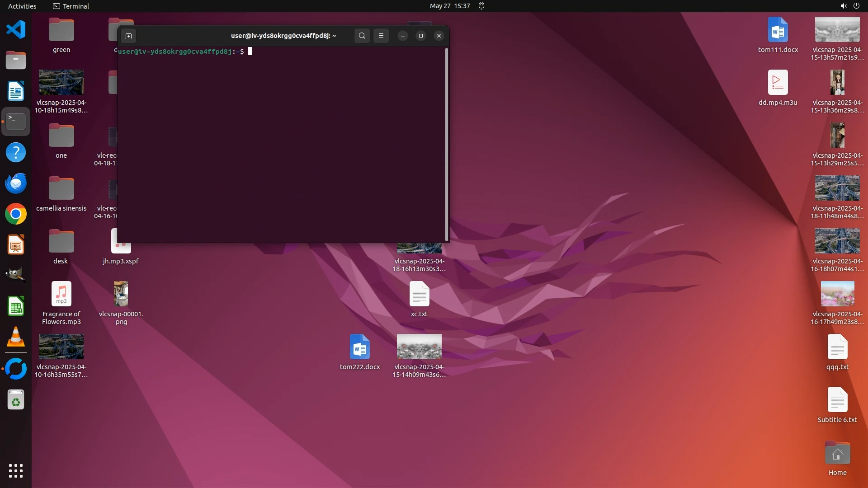The height and width of the screenshot is (488, 868).
Task: Launch GIMP from the dock
Action: [16, 275]
